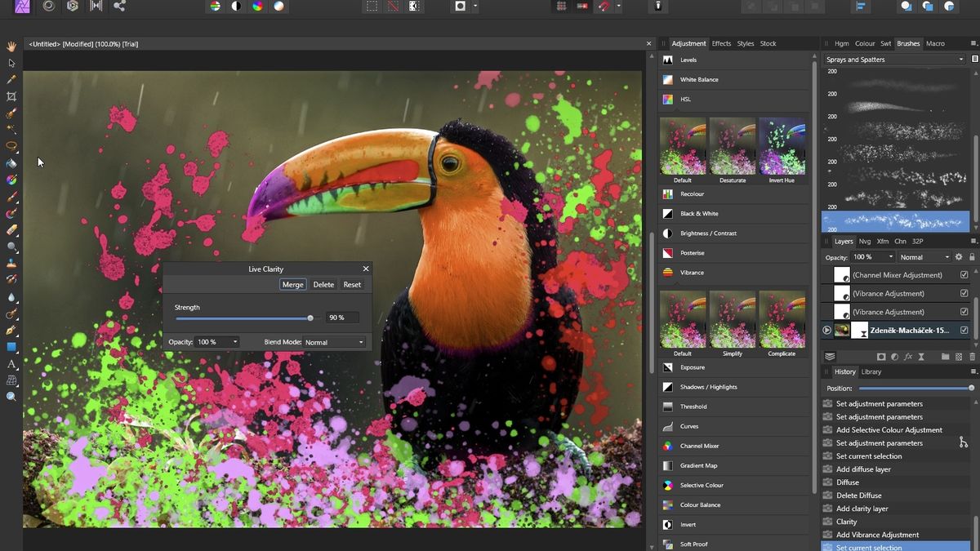Click Adjustments icon at Layers panel bottom
This screenshot has width=980, height=551.
click(896, 357)
